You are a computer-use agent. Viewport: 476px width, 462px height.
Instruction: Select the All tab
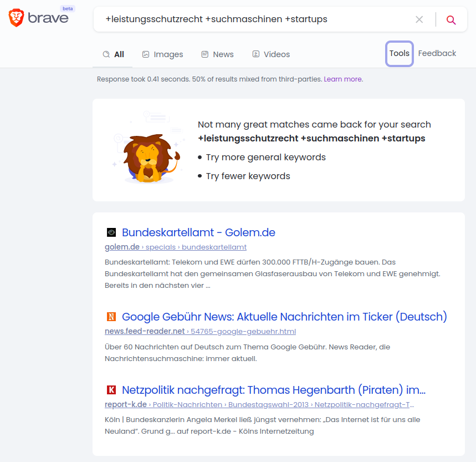[112, 54]
